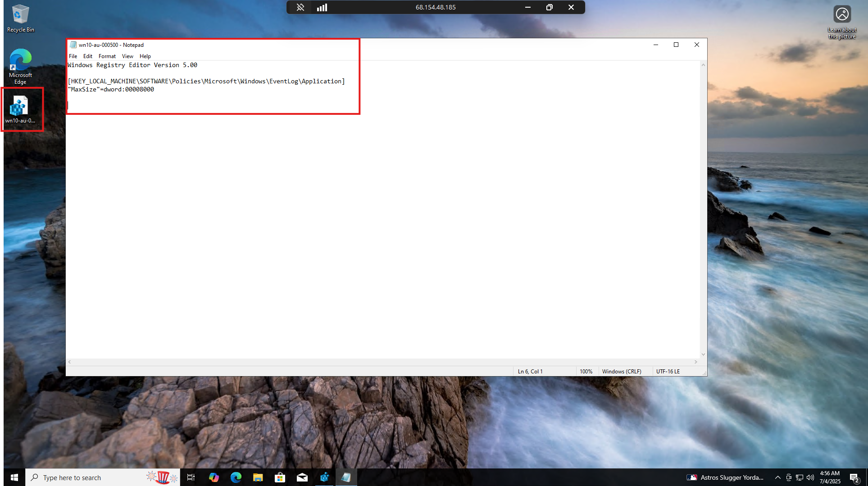Open the Format menu in Notepad
Screen dimensions: 868x486
pyautogui.click(x=107, y=56)
